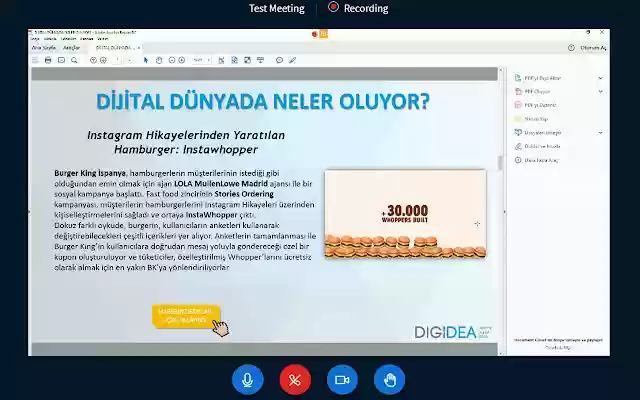Click the scrolling page view icon
The width and height of the screenshot is (640, 400).
point(234,60)
